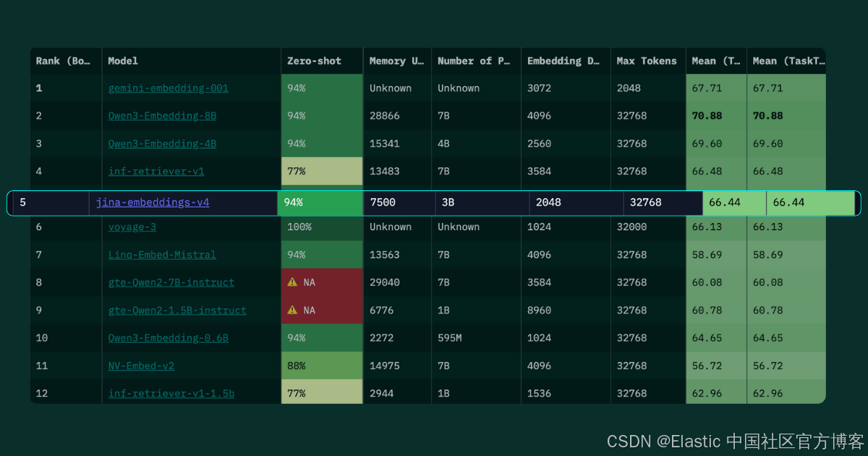Open the NV-Embed-v2 model link
Screen dimensions: 868x456
pyautogui.click(x=141, y=366)
